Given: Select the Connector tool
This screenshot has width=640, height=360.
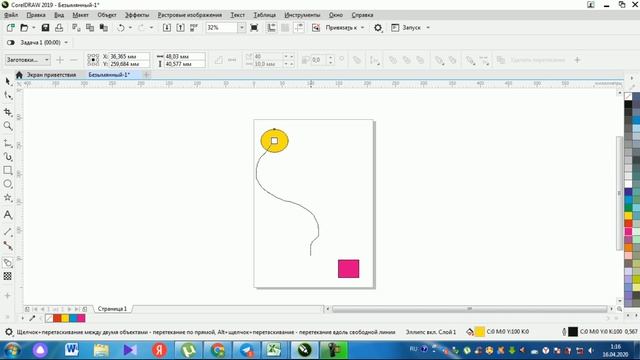Looking at the screenshot, I should tap(8, 246).
